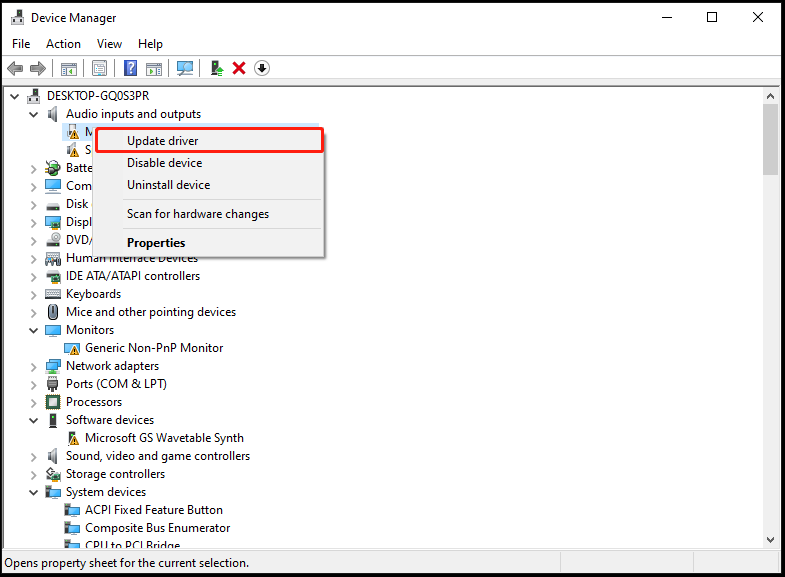Click the Disable device down-arrow toolbar icon

(x=262, y=68)
